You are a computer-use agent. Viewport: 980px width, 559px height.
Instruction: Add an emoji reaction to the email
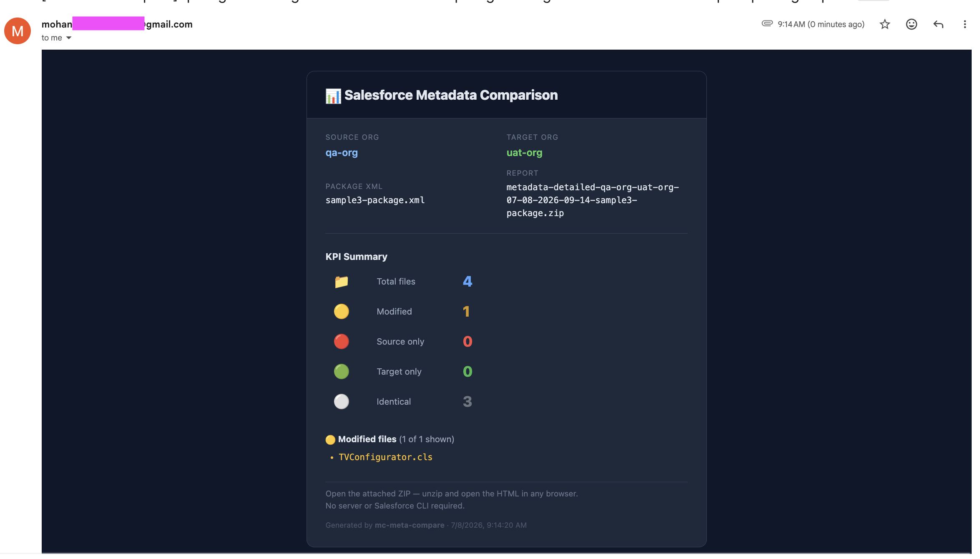pos(911,24)
